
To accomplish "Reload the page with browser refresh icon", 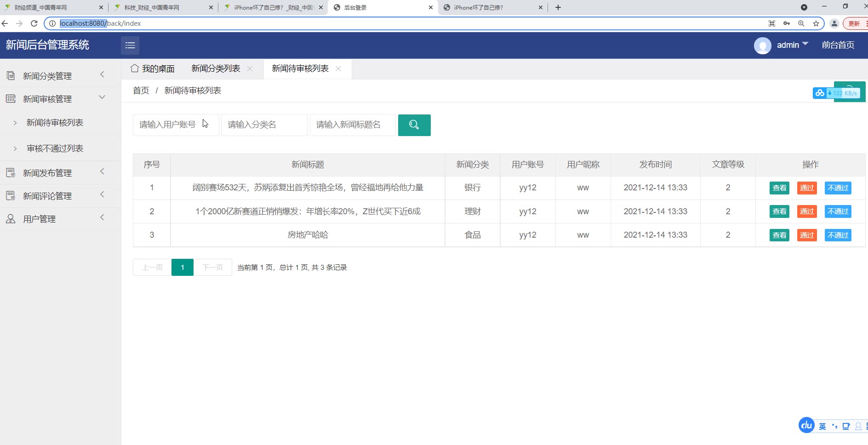I will pos(34,23).
